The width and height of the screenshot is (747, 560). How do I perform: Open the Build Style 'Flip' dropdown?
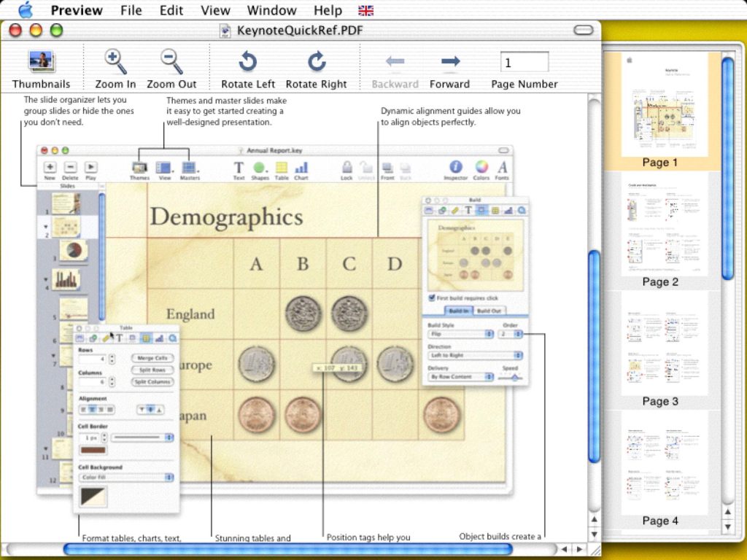460,334
